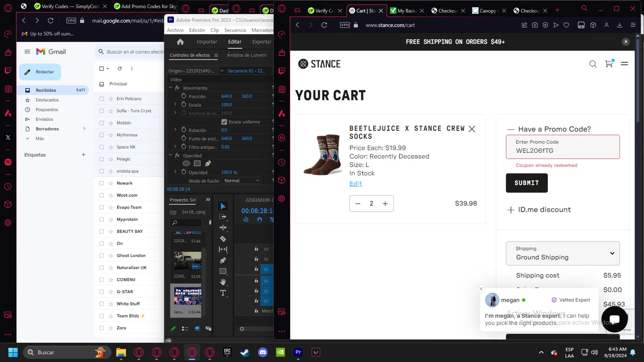Select the Hand tool in Premiere

pyautogui.click(x=223, y=282)
